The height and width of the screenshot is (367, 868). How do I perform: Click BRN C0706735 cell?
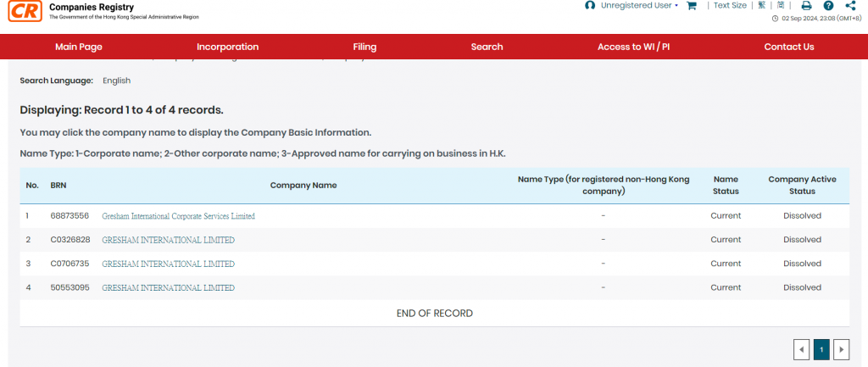tap(70, 264)
